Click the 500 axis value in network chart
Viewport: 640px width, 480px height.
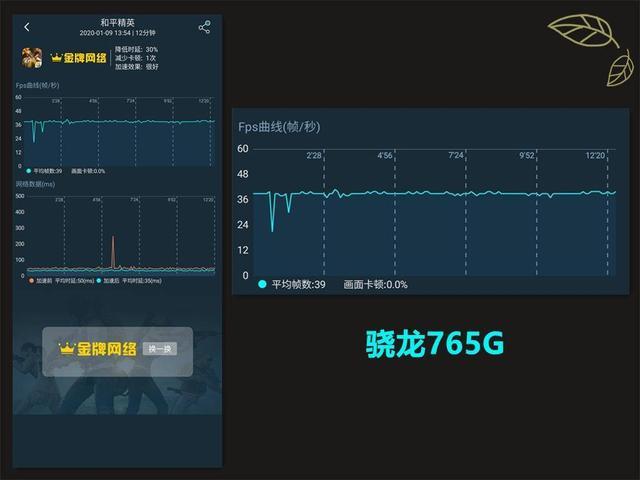coord(20,196)
